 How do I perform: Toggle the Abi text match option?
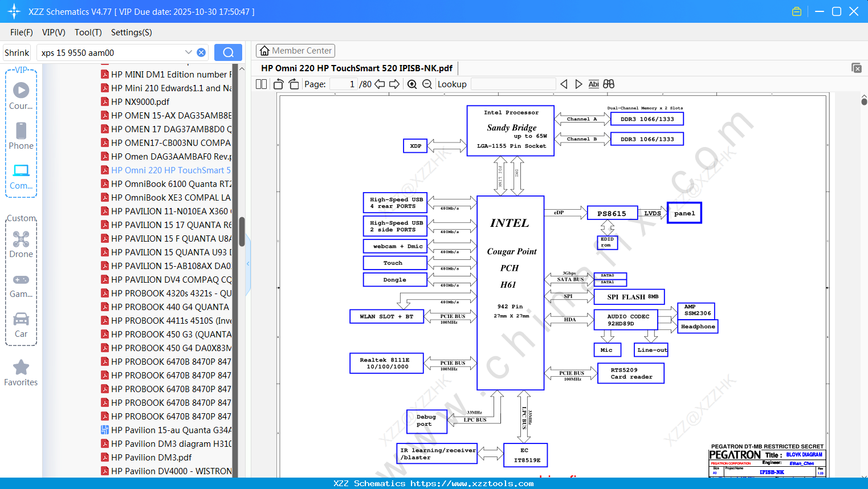[593, 84]
